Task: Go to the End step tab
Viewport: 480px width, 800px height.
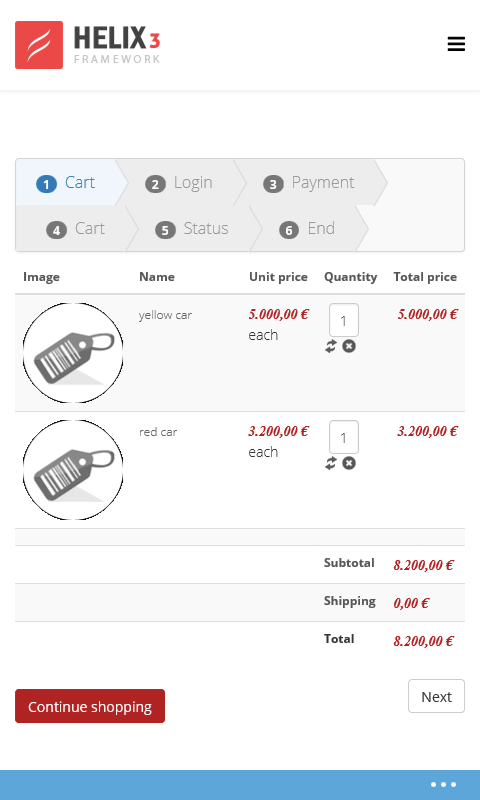Action: click(307, 229)
